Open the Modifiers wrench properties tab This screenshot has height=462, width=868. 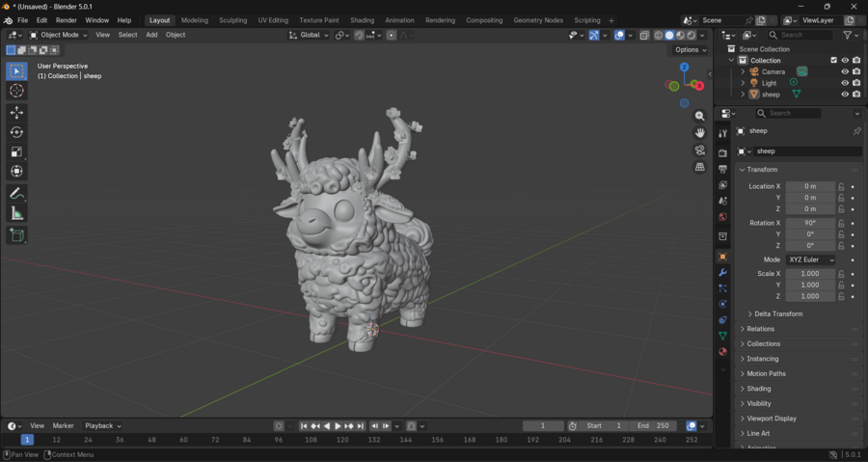coord(722,273)
